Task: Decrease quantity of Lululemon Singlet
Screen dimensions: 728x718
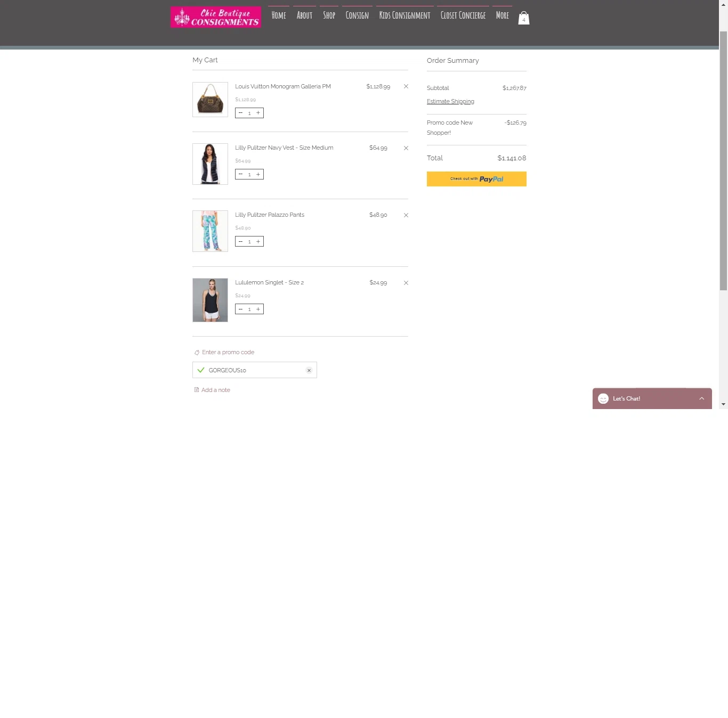Action: (240, 309)
